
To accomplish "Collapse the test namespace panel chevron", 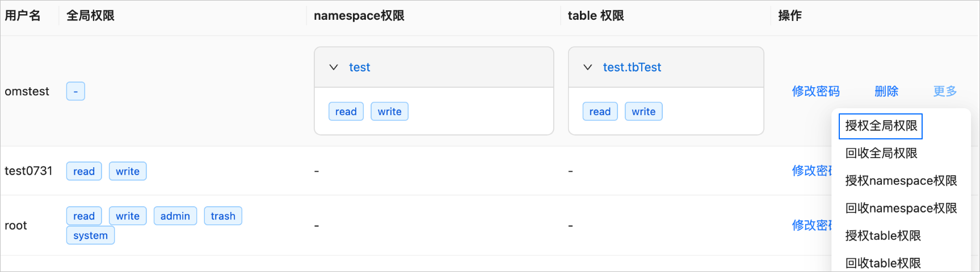I will click(334, 67).
